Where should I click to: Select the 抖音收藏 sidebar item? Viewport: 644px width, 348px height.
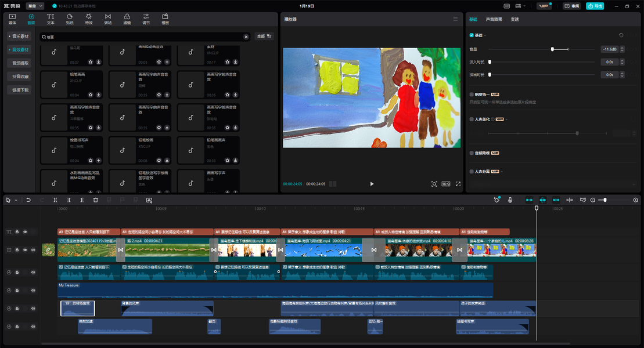20,77
